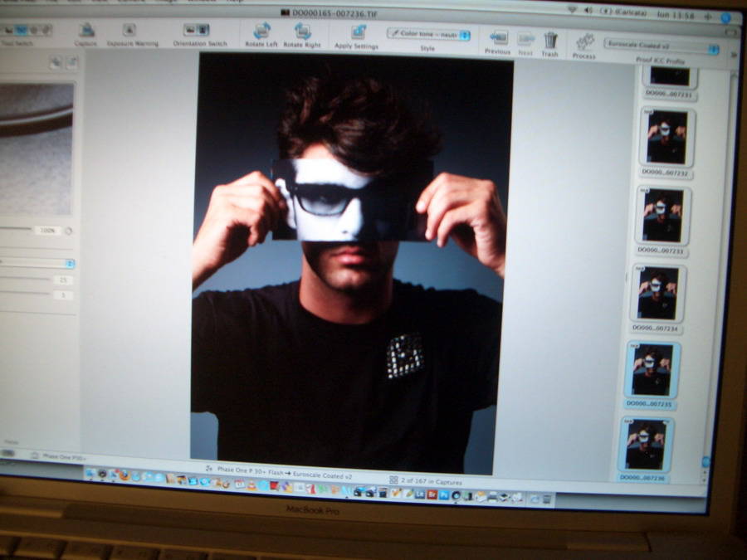This screenshot has height=560, width=747.
Task: Click the Wi-Fi icon in the menu bar
Action: [572, 10]
